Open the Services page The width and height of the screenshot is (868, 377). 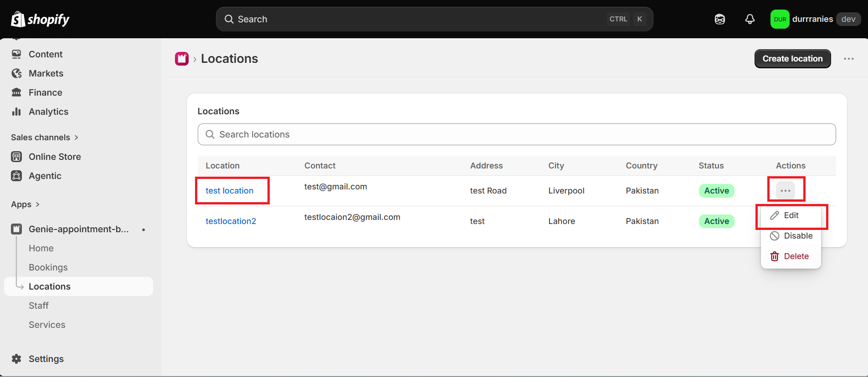[x=47, y=325]
